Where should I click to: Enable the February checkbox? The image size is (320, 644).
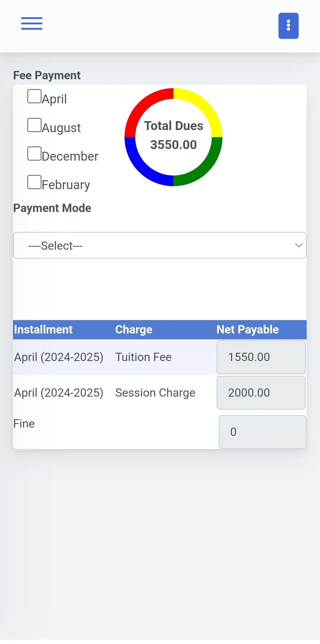coord(34,182)
